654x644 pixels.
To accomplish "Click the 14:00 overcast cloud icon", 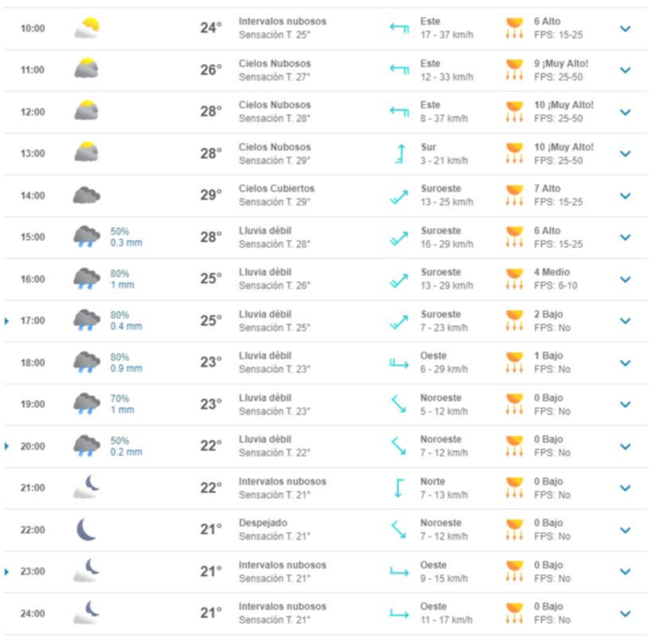I will [x=87, y=196].
